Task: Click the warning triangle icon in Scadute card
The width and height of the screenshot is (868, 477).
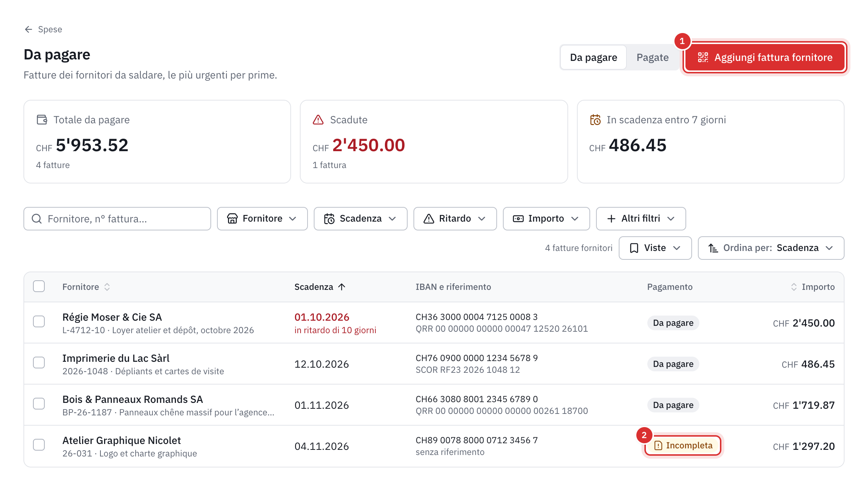Action: 318,120
